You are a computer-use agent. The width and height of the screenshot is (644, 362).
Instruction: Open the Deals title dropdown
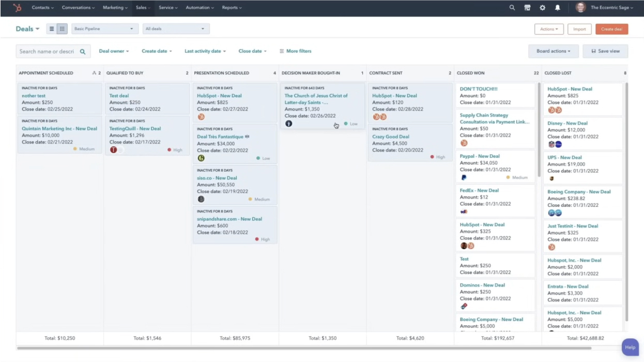click(27, 29)
